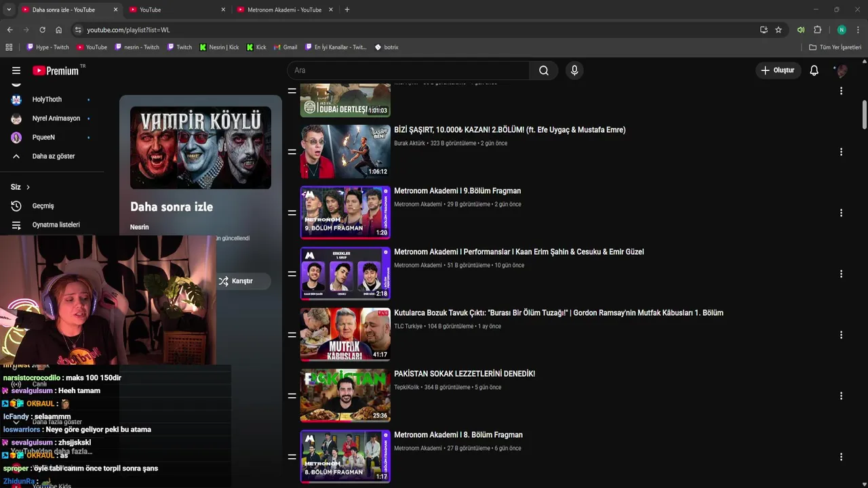The height and width of the screenshot is (488, 868).
Task: Click the address bar URL
Action: (128, 30)
